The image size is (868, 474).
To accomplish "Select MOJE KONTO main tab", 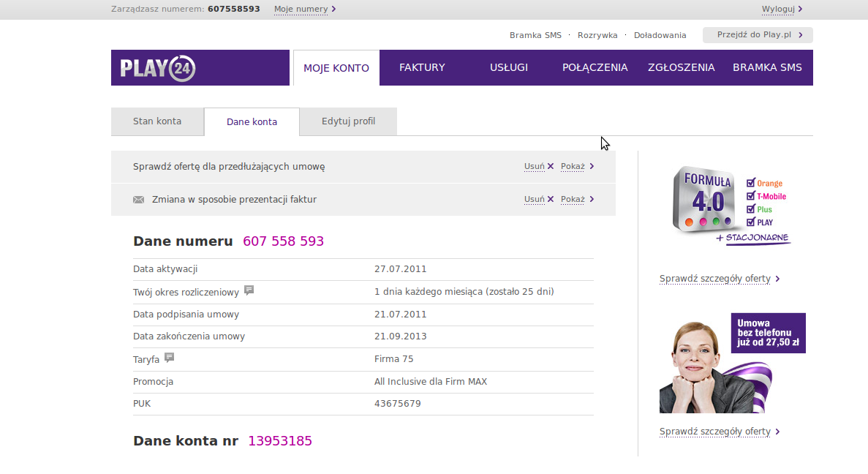I will (336, 68).
